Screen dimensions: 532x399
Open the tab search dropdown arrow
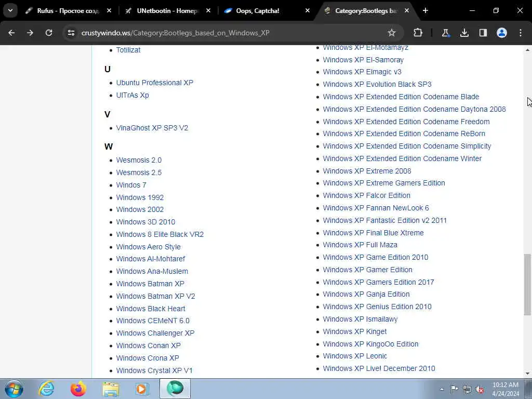(10, 10)
